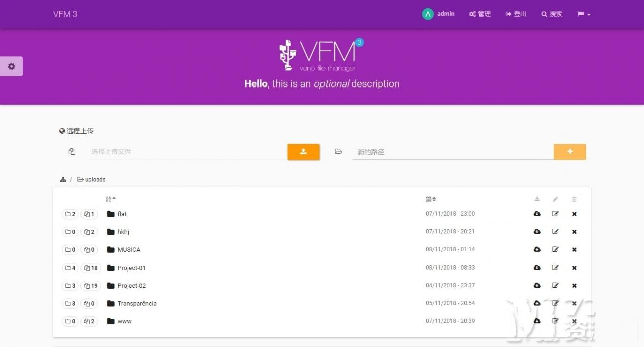The width and height of the screenshot is (644, 347).
Task: Delete the hkhj folder
Action: 574,232
